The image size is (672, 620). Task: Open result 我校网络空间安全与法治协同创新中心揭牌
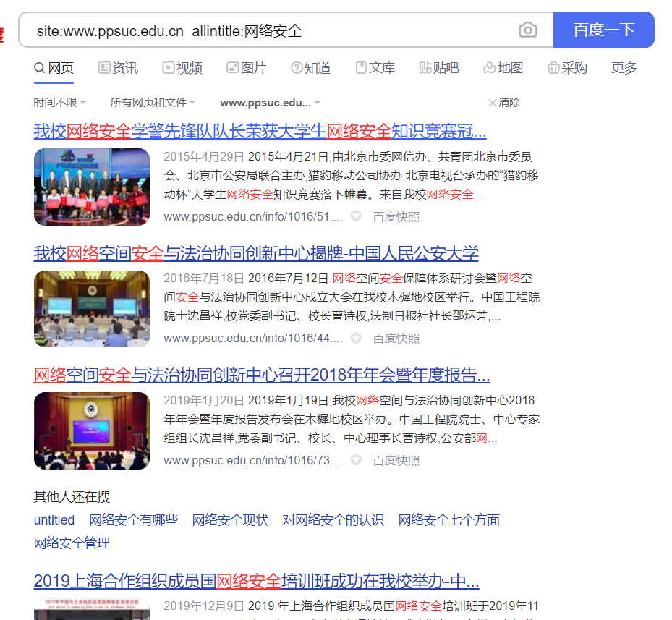point(256,253)
